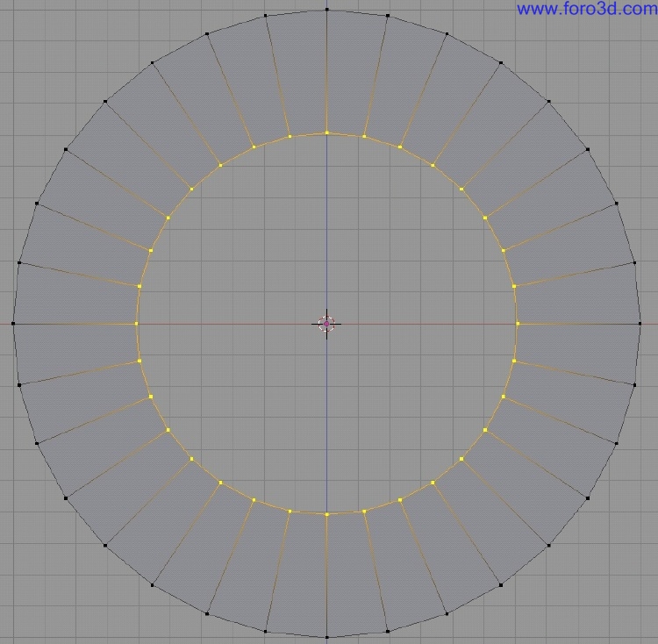Select the topmost black outer ring vertex

327,10
